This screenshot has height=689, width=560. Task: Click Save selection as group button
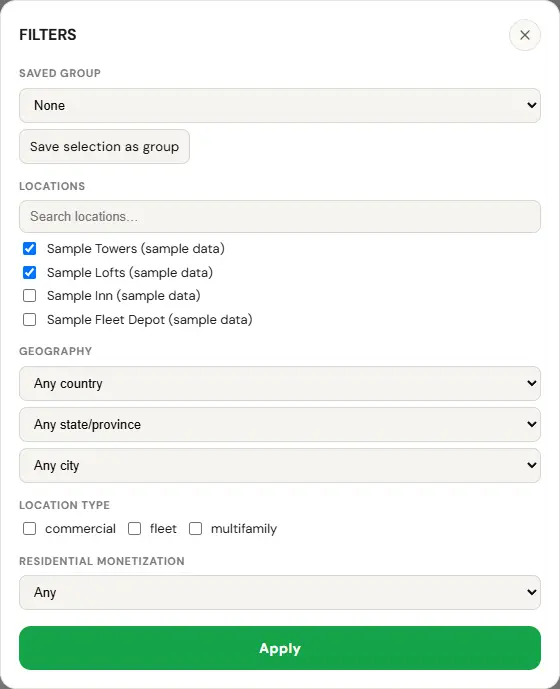pyautogui.click(x=104, y=146)
